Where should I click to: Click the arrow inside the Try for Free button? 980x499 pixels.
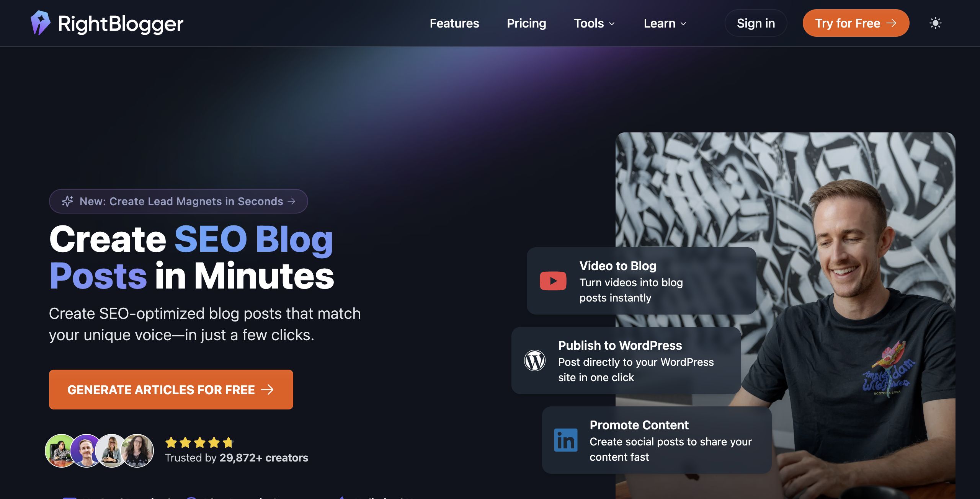pos(891,23)
